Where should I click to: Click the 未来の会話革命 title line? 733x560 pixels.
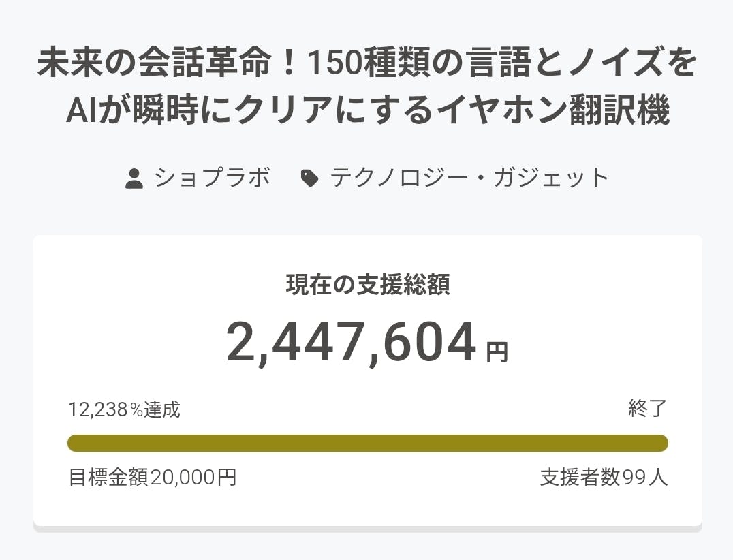(x=367, y=64)
